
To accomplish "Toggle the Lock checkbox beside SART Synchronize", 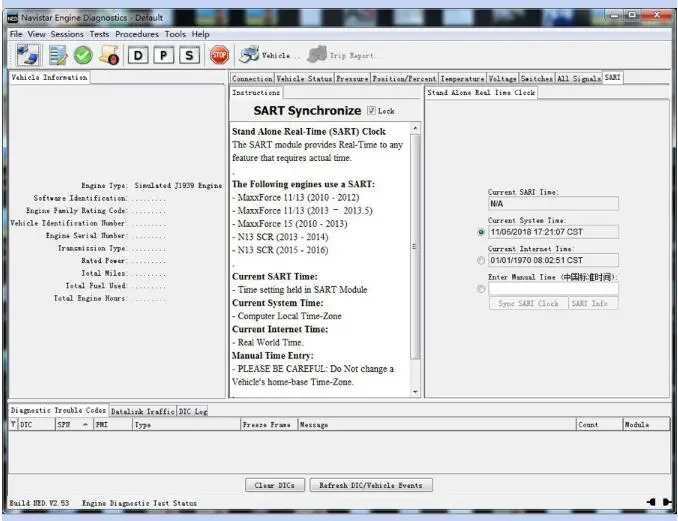I will [x=371, y=110].
